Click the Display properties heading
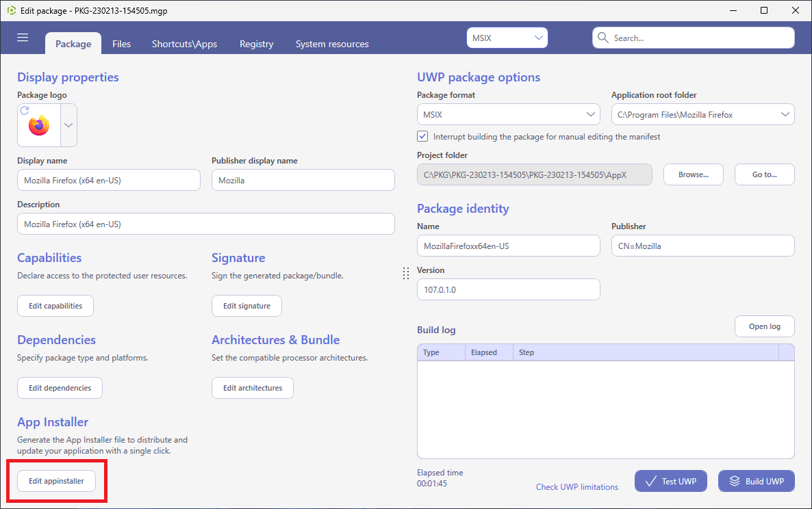Viewport: 812px width, 509px height. [68, 77]
